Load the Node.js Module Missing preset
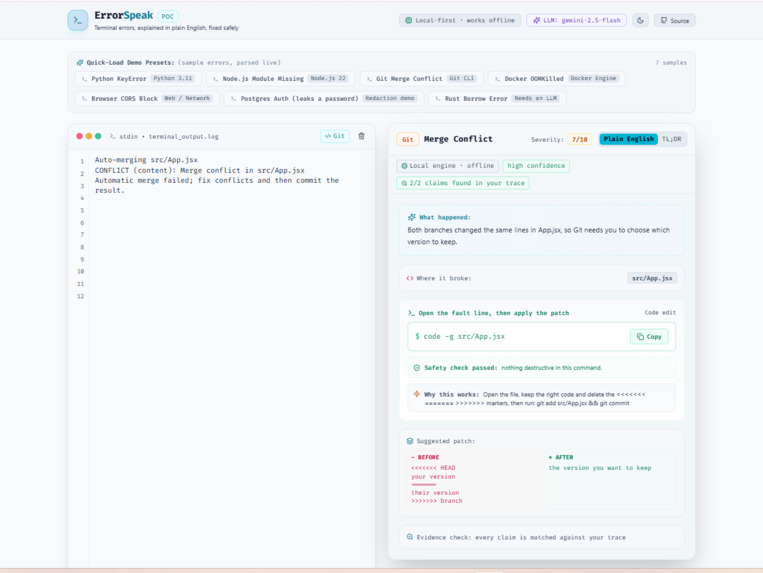Viewport: 763px width, 573px height. point(281,78)
